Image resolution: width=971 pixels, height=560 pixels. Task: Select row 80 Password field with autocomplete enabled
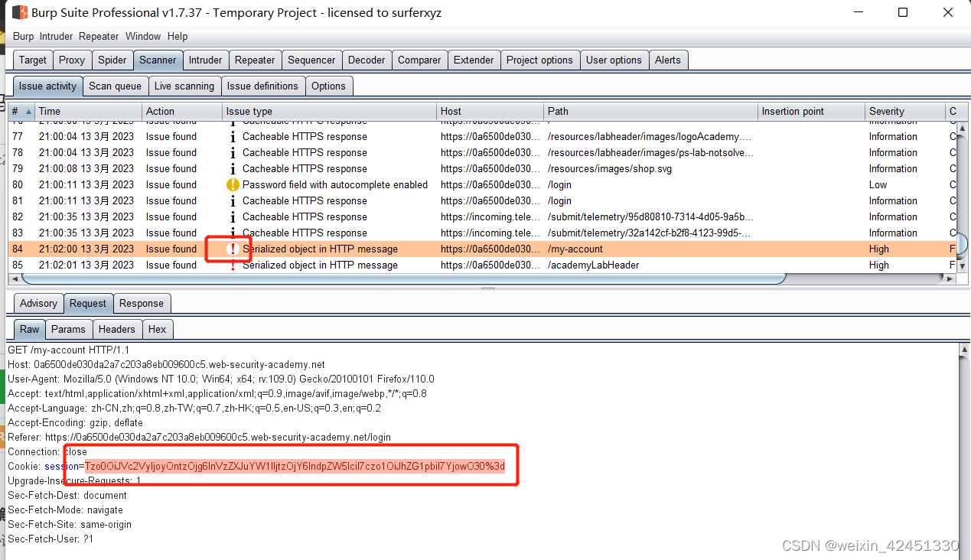(x=482, y=185)
